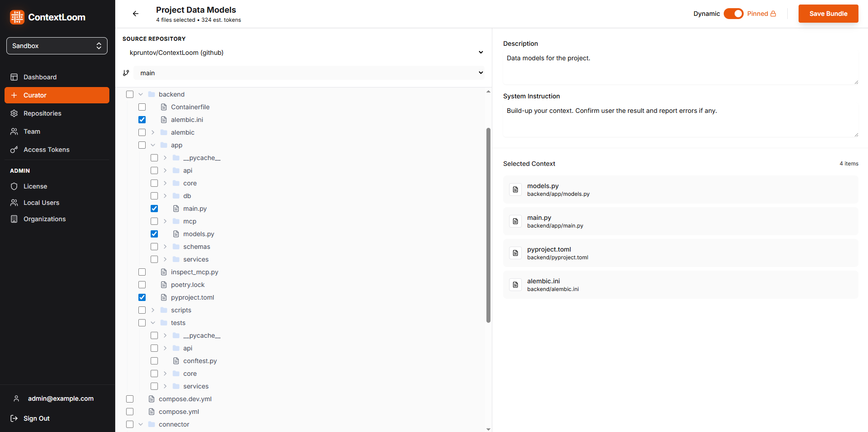Switch the Dynamic/Pinned toggle
This screenshot has width=868, height=432.
(734, 14)
